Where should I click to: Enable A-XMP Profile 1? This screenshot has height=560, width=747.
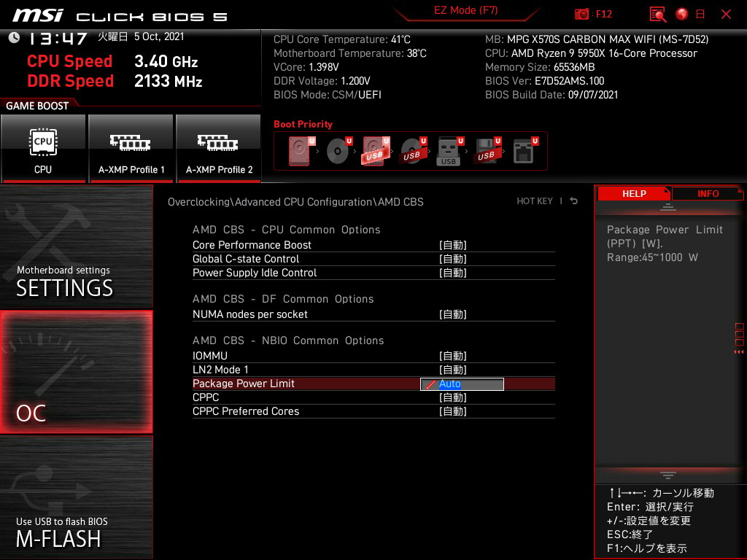[x=131, y=149]
